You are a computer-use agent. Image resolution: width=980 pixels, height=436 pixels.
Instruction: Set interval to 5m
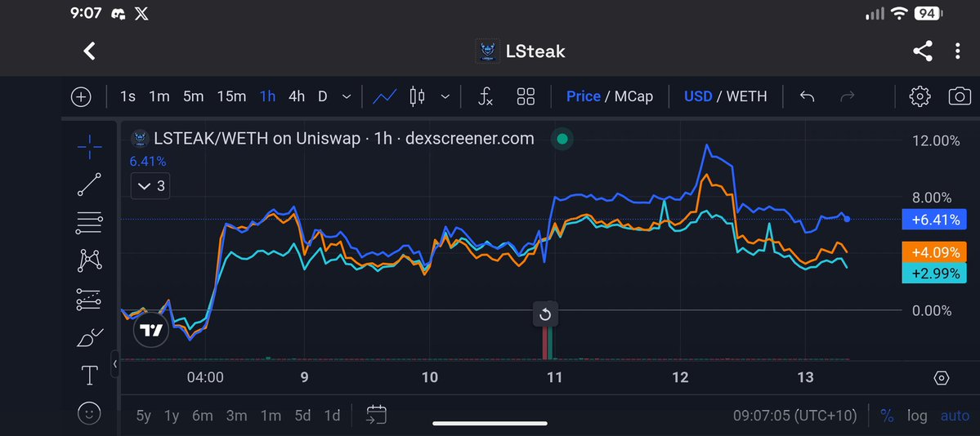(193, 97)
